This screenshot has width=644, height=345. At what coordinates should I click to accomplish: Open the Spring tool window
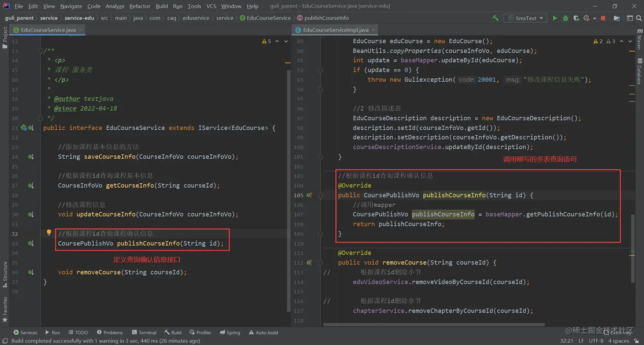click(230, 332)
